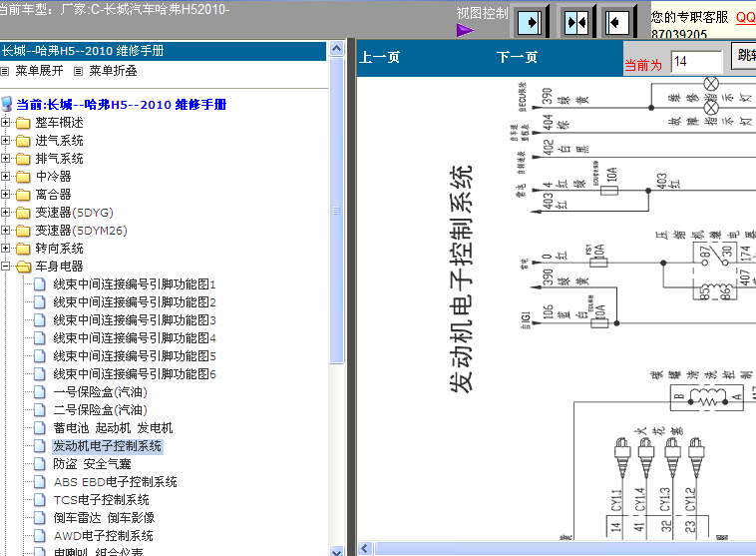The height and width of the screenshot is (556, 756).
Task: Open the TCS电子控制系统 page
Action: [x=102, y=500]
